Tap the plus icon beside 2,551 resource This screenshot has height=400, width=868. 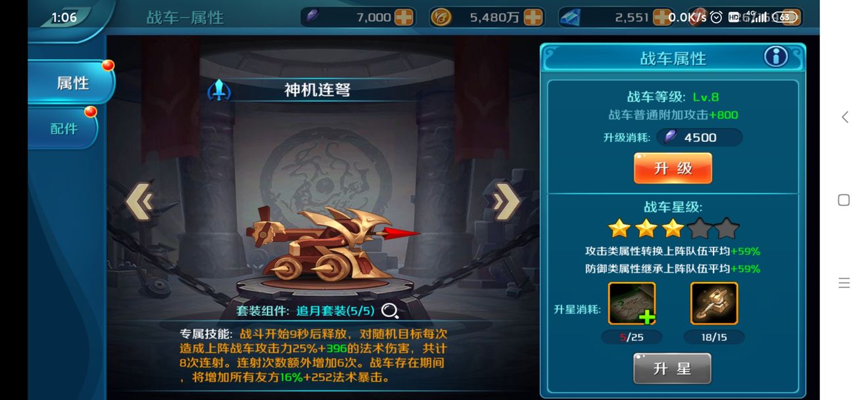tap(661, 18)
